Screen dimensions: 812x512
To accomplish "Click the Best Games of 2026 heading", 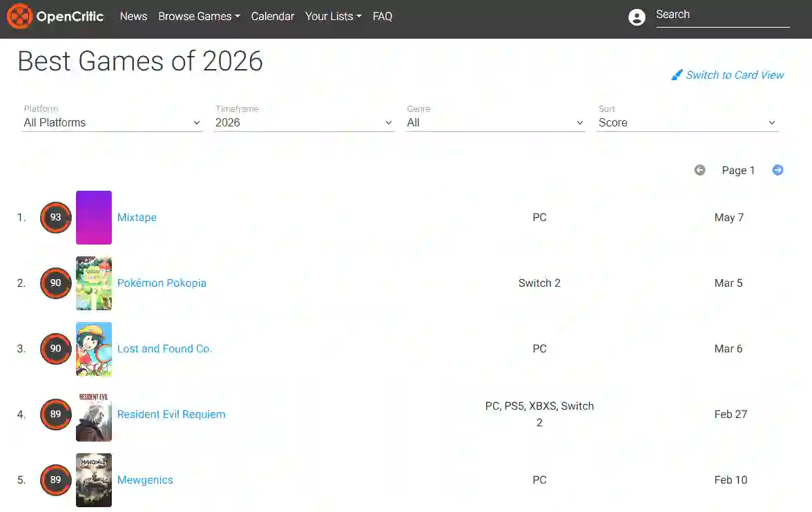I will pos(140,61).
